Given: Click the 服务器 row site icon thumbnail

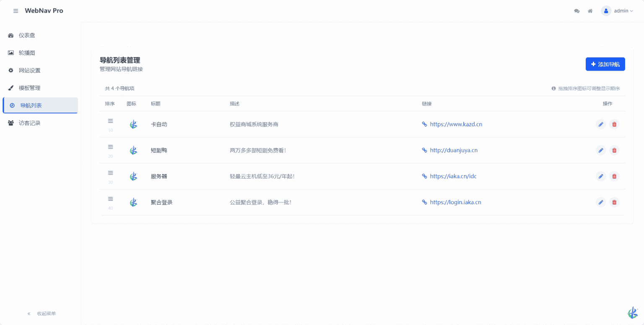Looking at the screenshot, I should (x=133, y=176).
